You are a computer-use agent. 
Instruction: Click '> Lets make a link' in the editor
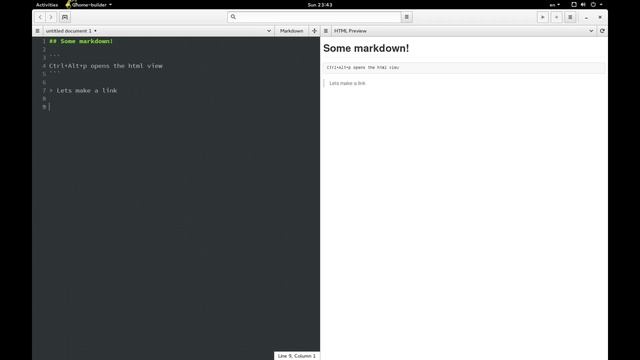tap(83, 91)
